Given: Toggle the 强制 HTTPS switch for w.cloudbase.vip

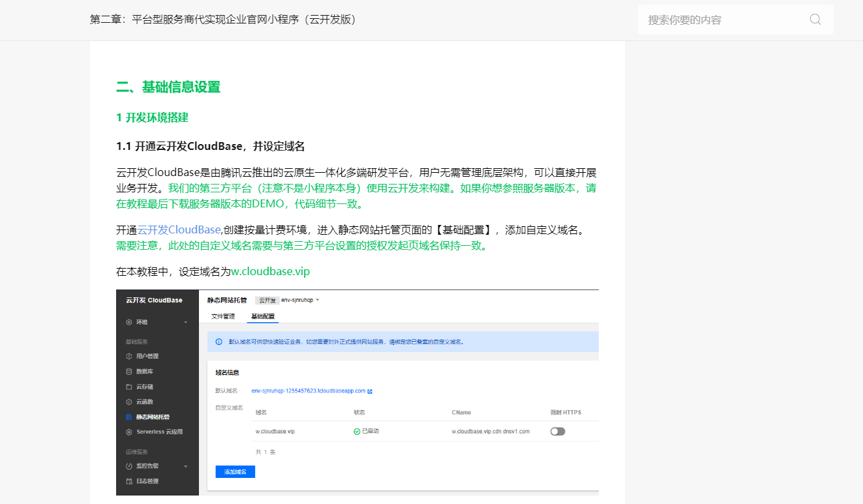Looking at the screenshot, I should [x=558, y=431].
